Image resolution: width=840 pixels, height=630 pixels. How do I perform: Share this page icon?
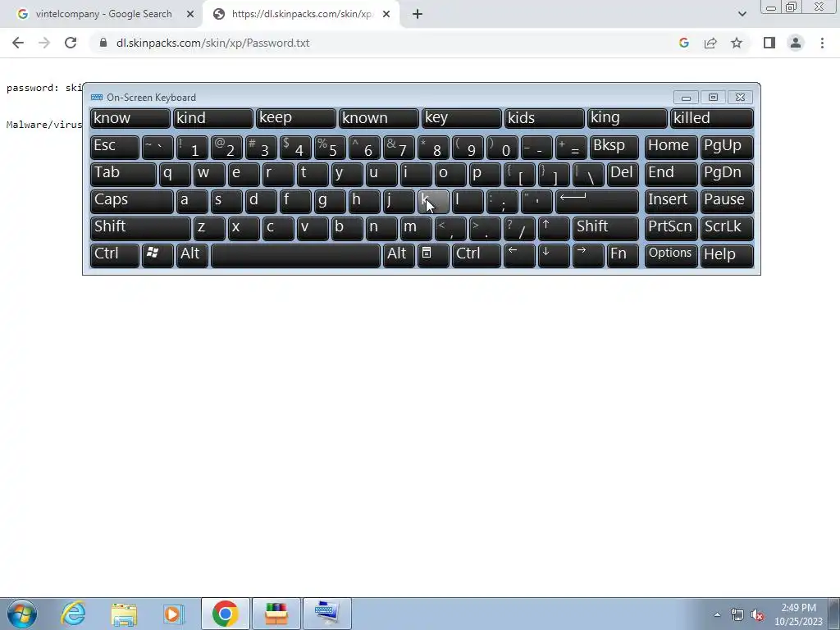710,43
